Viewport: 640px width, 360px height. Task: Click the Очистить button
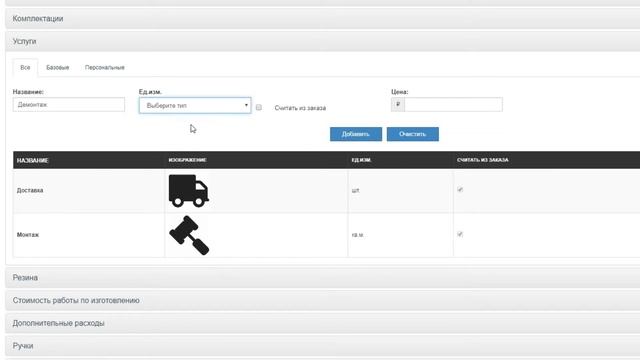click(x=413, y=134)
